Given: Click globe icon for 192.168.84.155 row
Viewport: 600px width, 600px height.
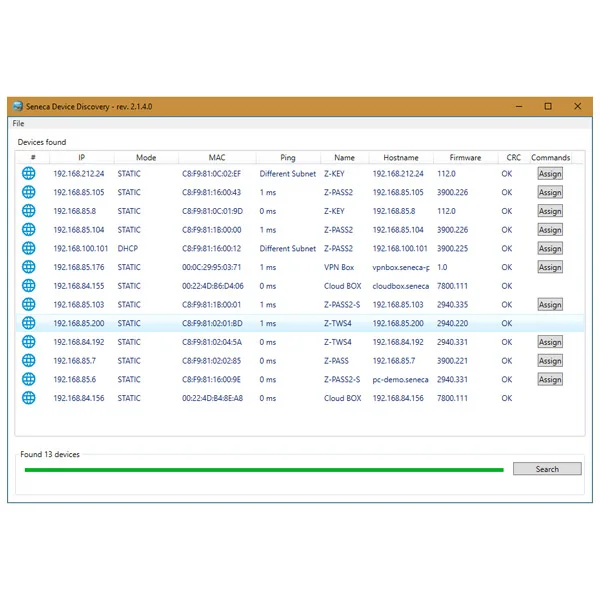Looking at the screenshot, I should (x=29, y=286).
